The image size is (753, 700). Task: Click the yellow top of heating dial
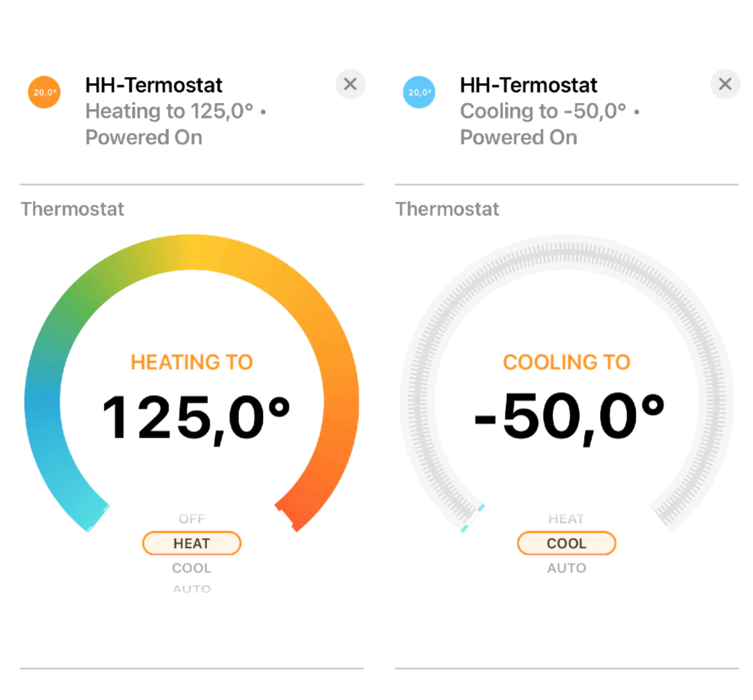(x=193, y=252)
